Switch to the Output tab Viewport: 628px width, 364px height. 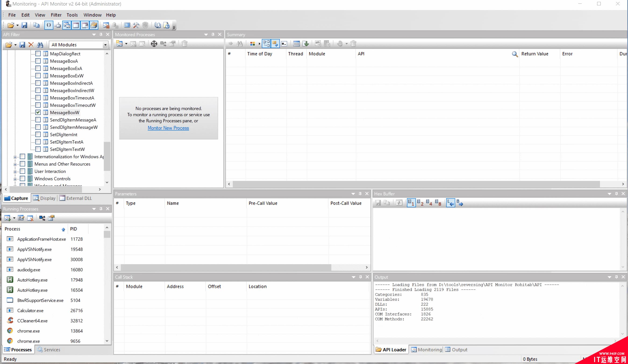click(456, 350)
